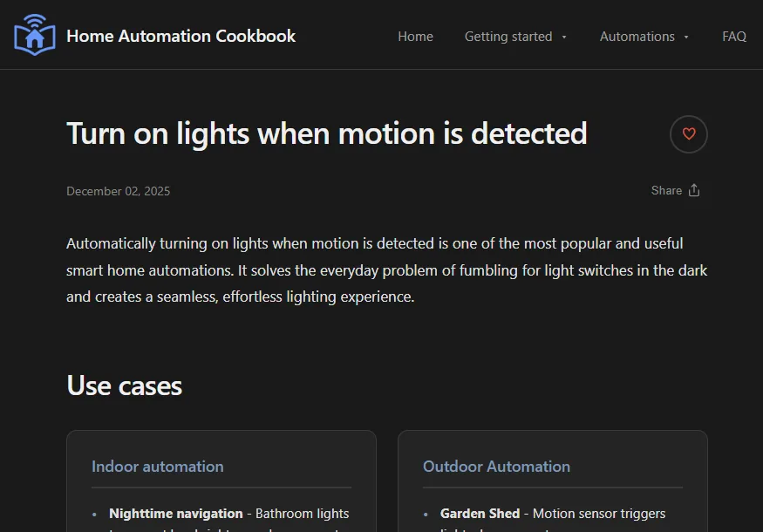
Task: Click the Indoor automation card heading
Action: click(158, 467)
